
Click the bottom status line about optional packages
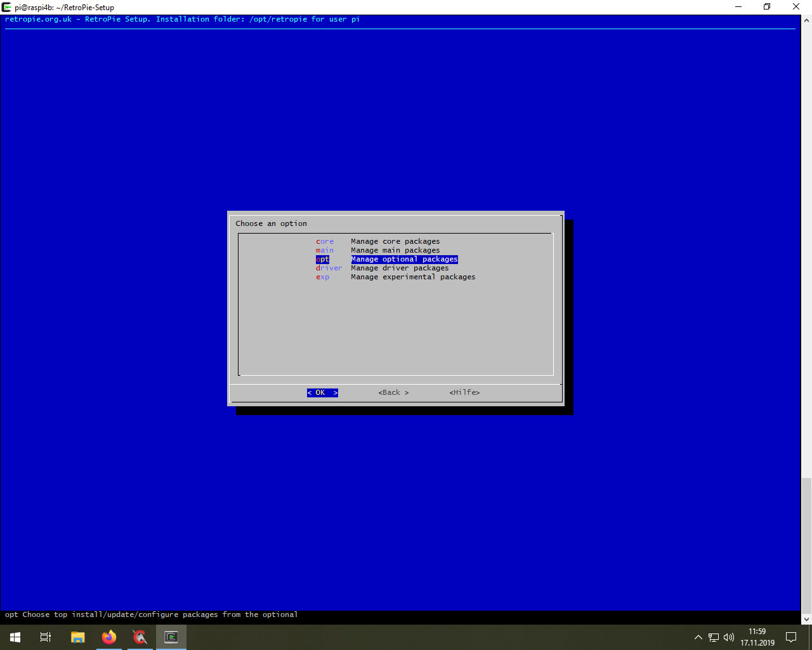(151, 614)
